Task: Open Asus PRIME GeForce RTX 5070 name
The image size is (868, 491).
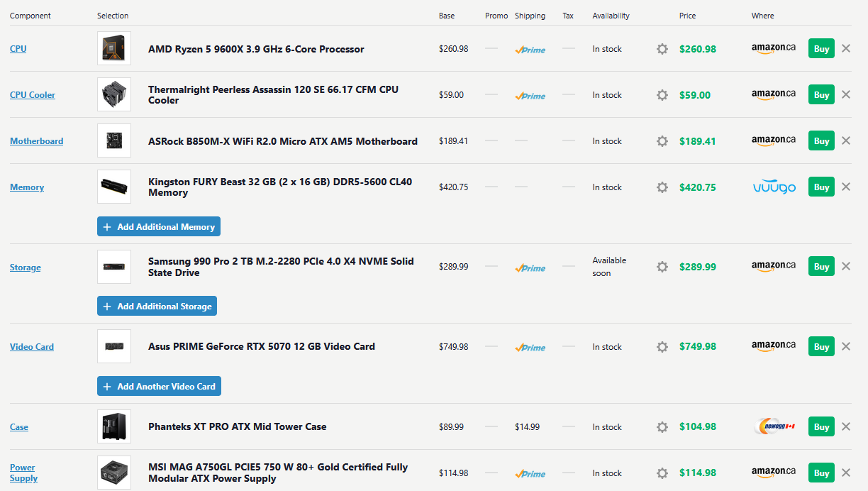Action: (x=262, y=347)
